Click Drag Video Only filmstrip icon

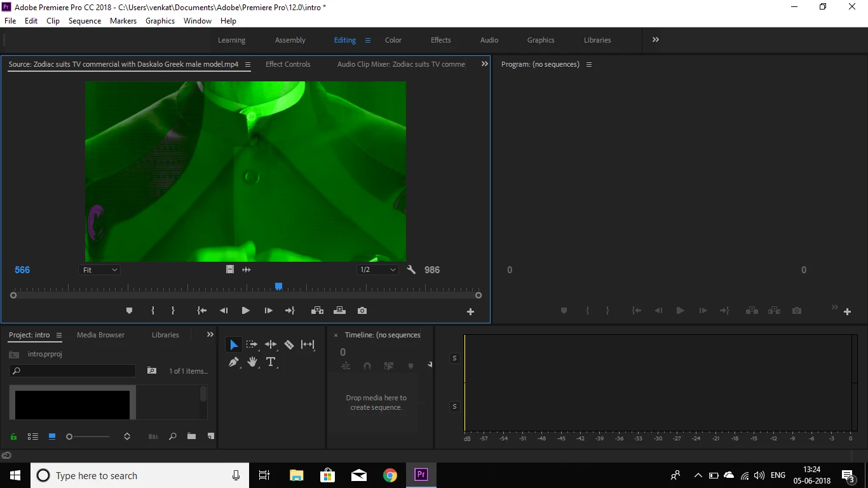[230, 269]
